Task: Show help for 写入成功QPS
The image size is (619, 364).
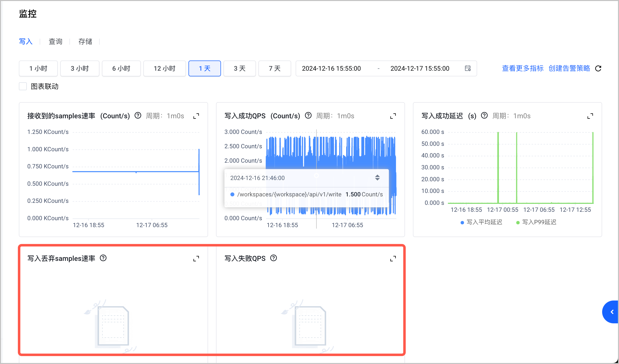Action: pos(308,116)
